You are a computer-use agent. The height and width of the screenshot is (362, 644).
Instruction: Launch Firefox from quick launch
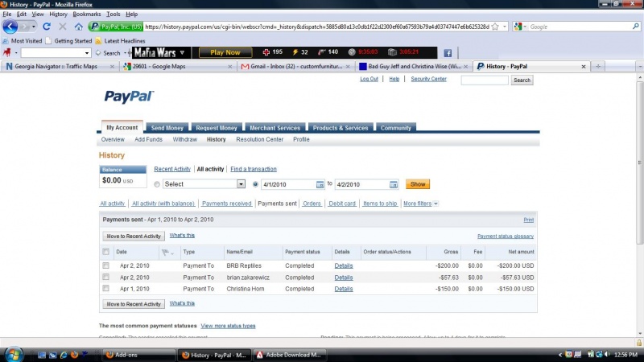(74, 355)
